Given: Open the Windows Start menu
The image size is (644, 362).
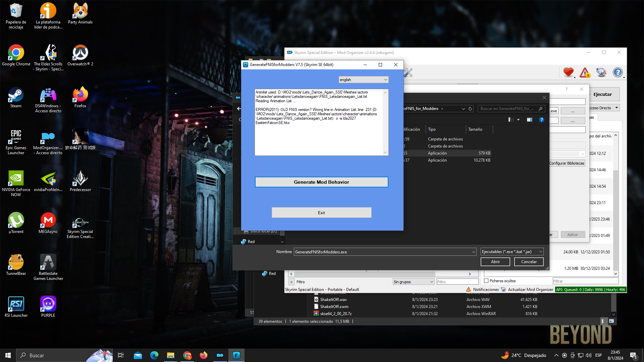Looking at the screenshot, I should coord(8,355).
